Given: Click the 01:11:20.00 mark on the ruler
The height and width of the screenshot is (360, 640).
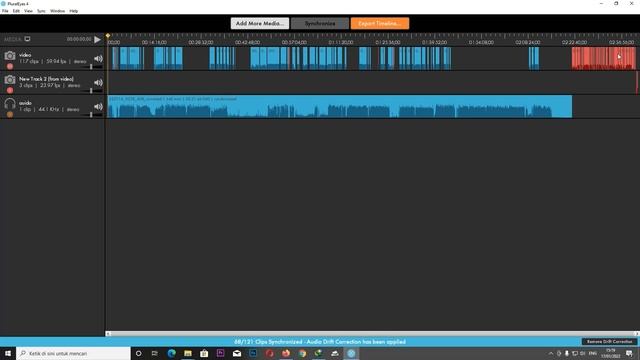Looking at the screenshot, I should pyautogui.click(x=340, y=42).
